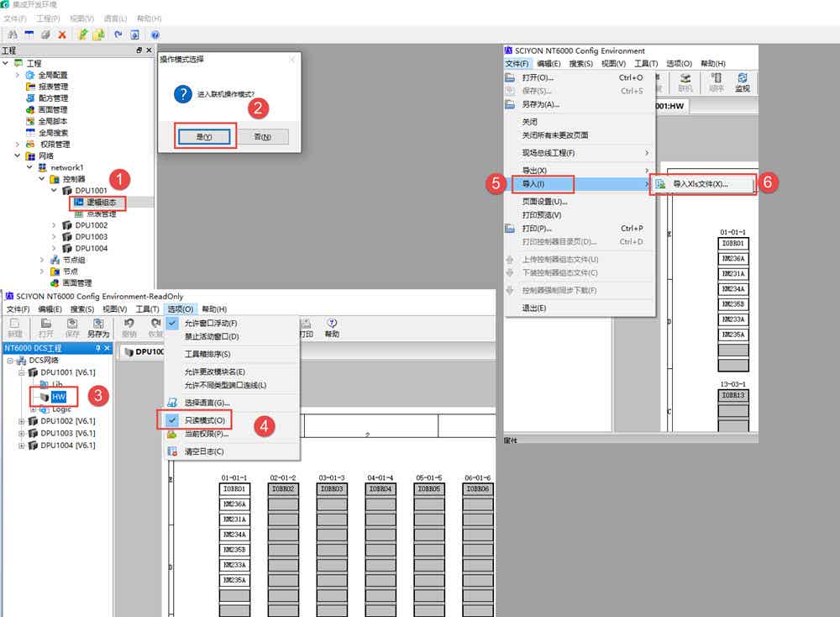Select Logic node under DPU1001 [V6.1]
This screenshot has height=617, width=840.
(61, 409)
